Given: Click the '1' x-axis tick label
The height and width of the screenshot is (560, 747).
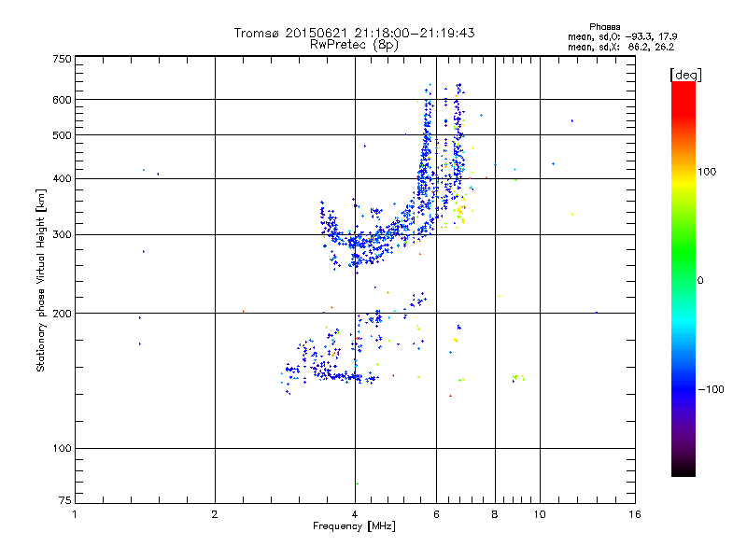Looking at the screenshot, I should click(75, 514).
